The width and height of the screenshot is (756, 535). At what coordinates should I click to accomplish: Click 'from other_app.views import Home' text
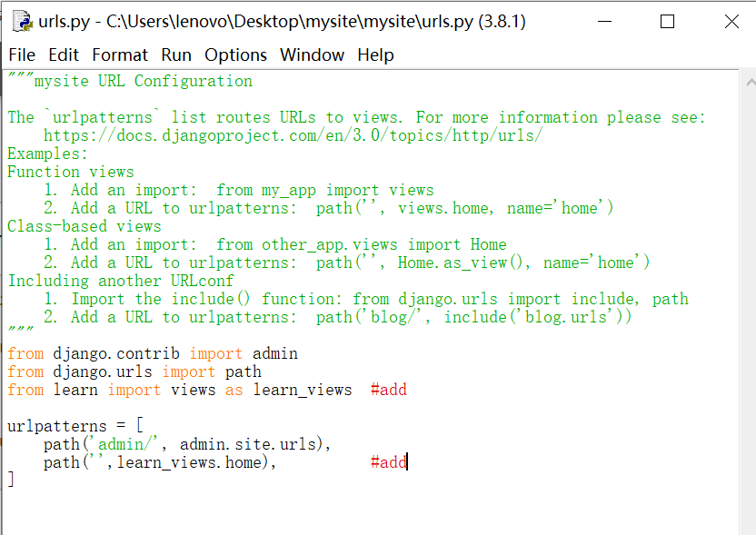(361, 245)
